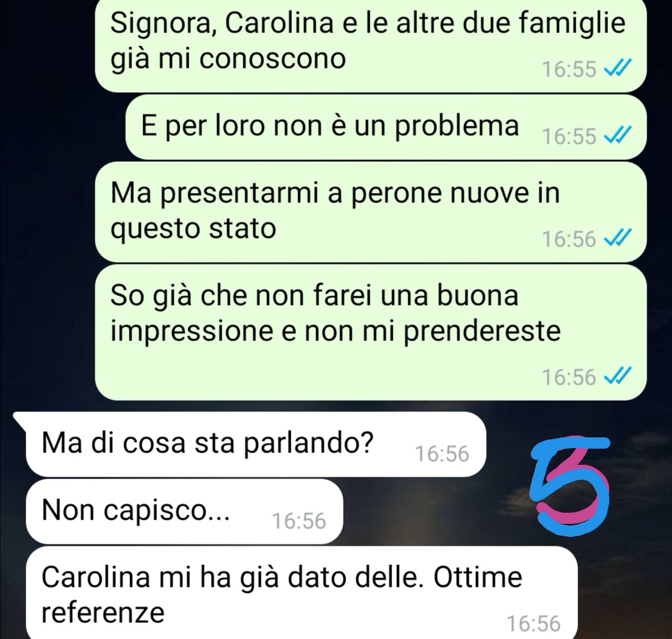Screen dimensions: 672x639
Task: Select the 'Signora, Carolina e le altre due famiglie' message
Action: point(370,46)
